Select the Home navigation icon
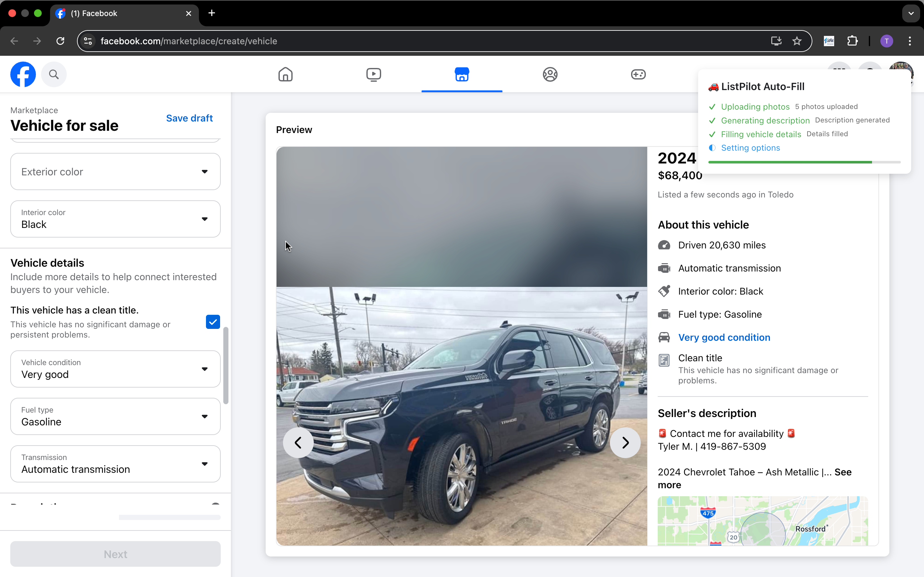This screenshot has width=924, height=577. point(285,74)
